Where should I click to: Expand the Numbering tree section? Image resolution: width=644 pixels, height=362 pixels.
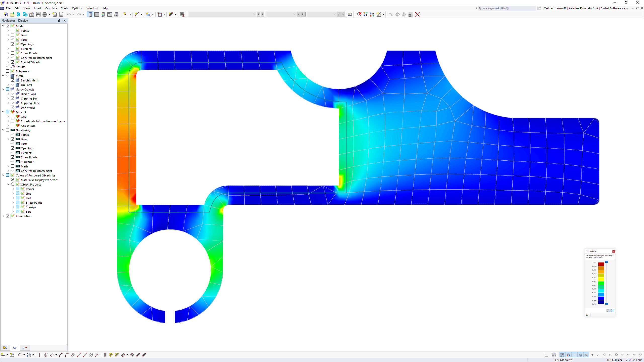coord(3,130)
